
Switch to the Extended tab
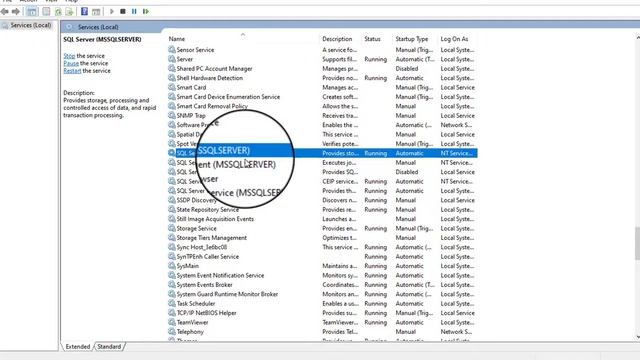pyautogui.click(x=78, y=347)
